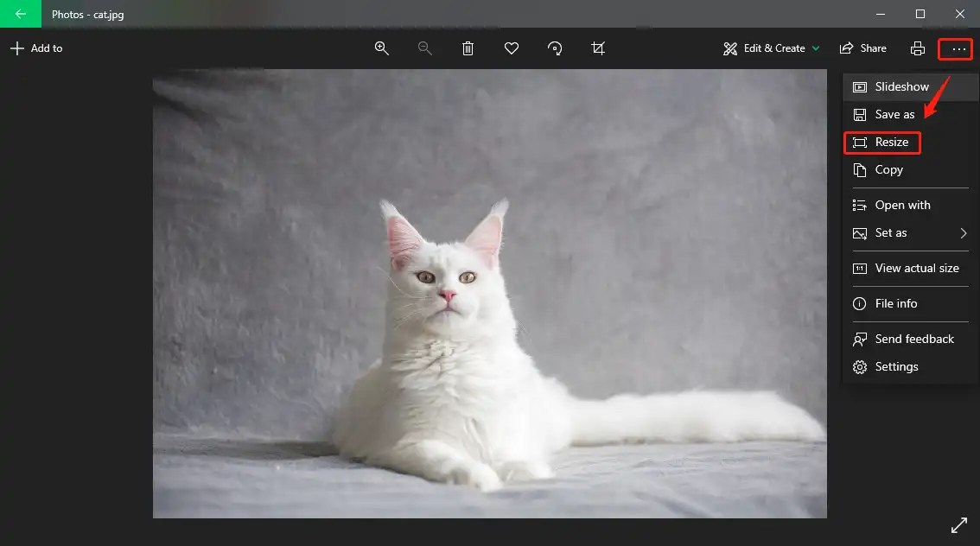Crop the current photo
The width and height of the screenshot is (980, 546).
597,48
